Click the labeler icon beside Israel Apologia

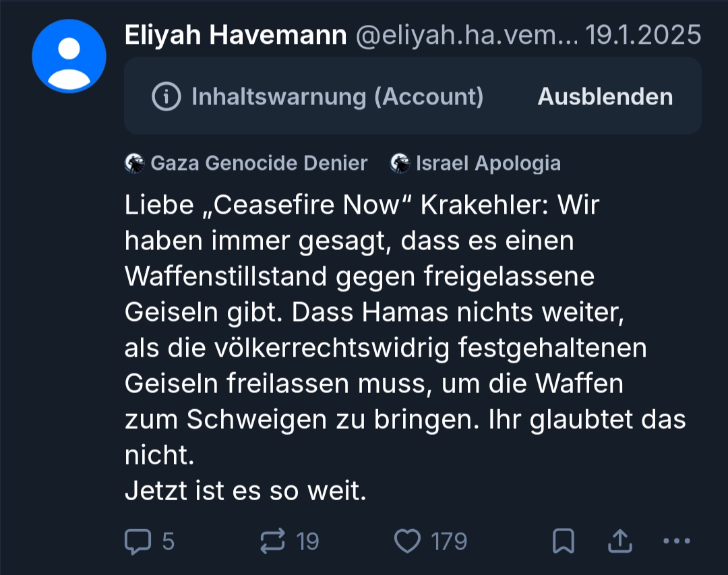tap(400, 163)
